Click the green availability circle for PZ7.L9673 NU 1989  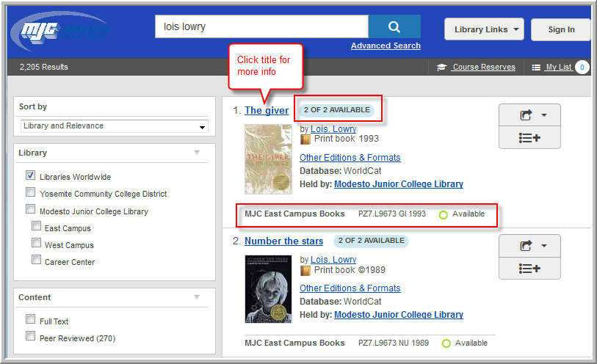coord(446,343)
